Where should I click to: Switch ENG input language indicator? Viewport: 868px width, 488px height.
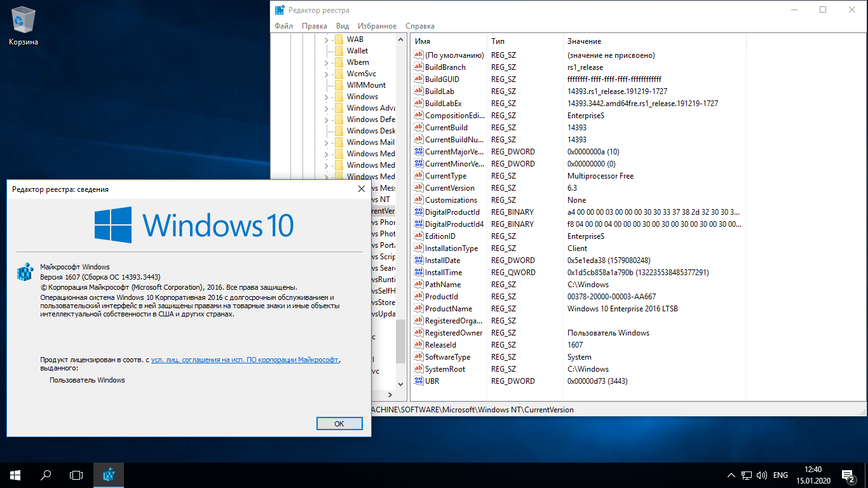pos(780,475)
